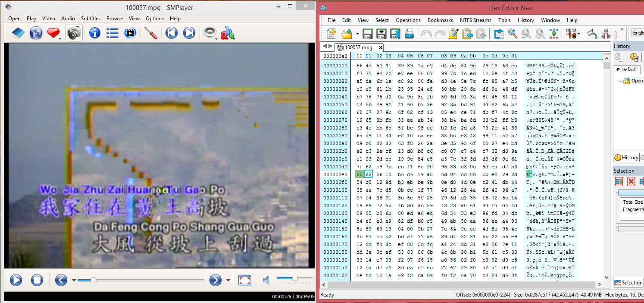Click the volume slider handle
The image size is (644, 303).
point(295,278)
